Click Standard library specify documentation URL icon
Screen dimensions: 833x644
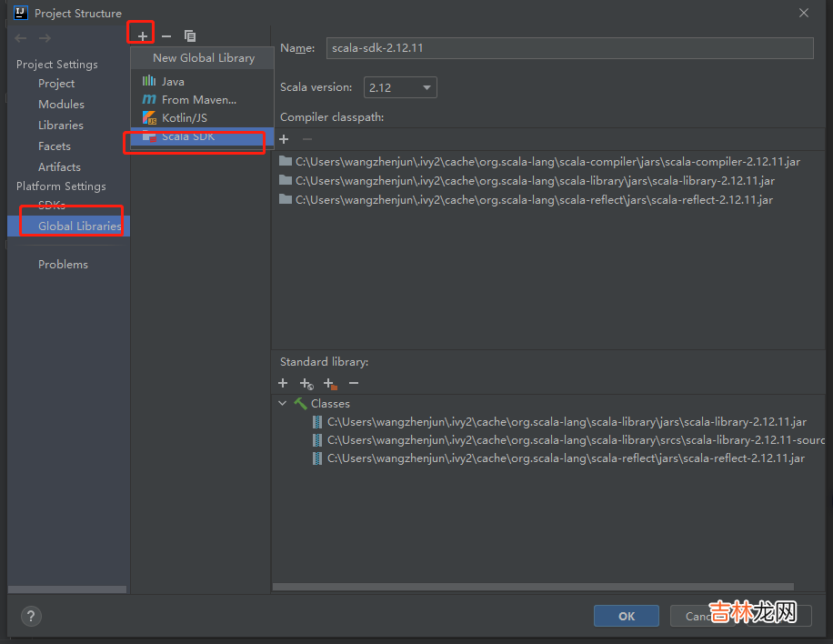[306, 384]
